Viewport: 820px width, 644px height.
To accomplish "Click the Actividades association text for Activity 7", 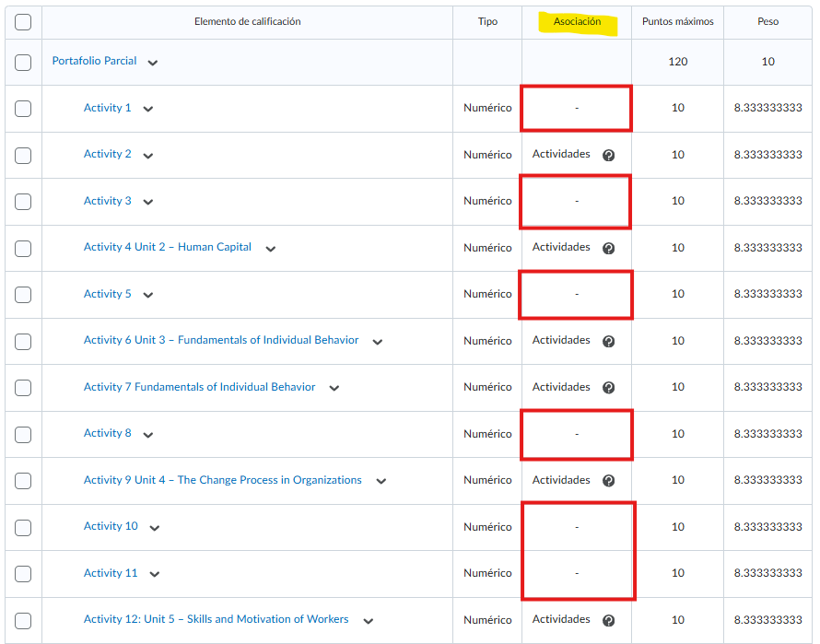I will pos(561,387).
